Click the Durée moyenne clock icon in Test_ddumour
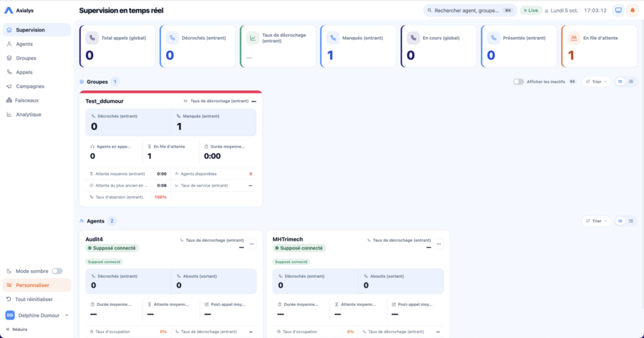Image resolution: width=644 pixels, height=338 pixels. click(x=206, y=146)
